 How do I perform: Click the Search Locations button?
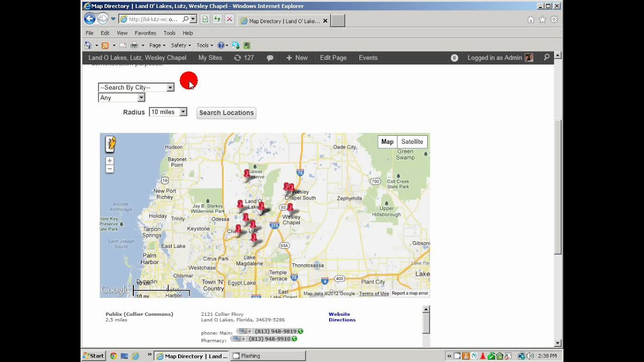[x=226, y=113]
